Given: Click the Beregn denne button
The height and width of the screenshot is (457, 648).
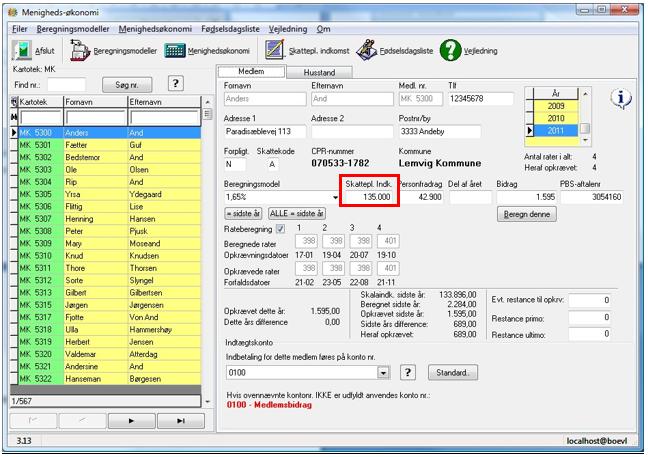Looking at the screenshot, I should (526, 214).
